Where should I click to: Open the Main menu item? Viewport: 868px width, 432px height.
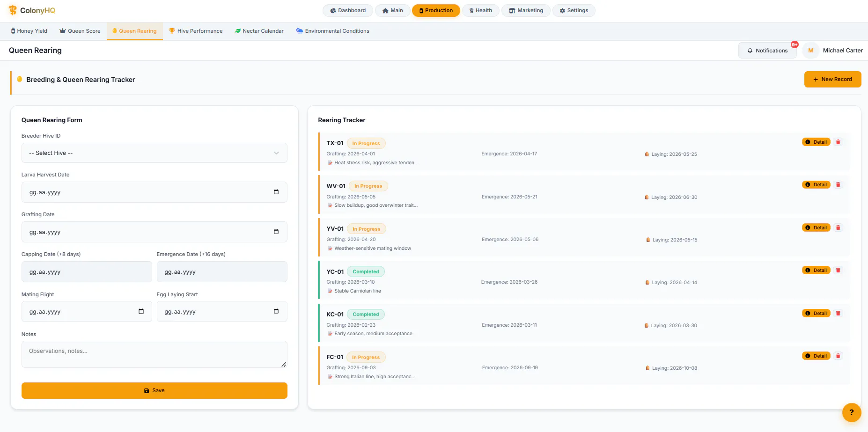tap(392, 10)
